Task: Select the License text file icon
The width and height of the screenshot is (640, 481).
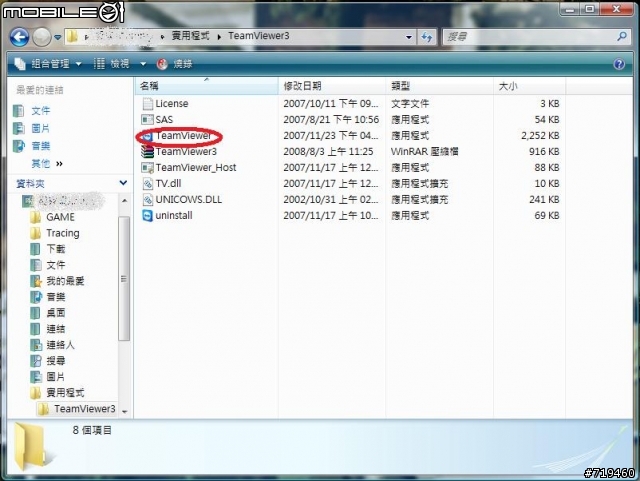Action: point(147,104)
